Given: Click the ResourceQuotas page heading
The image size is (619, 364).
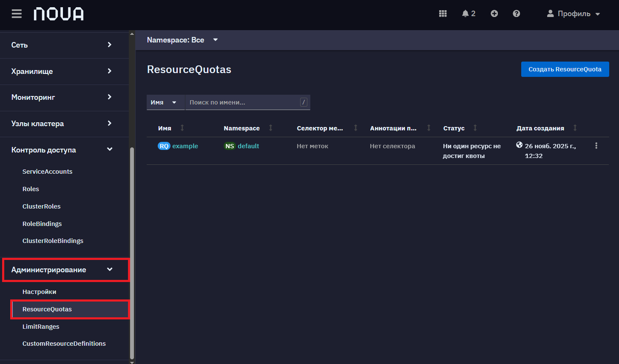Looking at the screenshot, I should click(189, 70).
